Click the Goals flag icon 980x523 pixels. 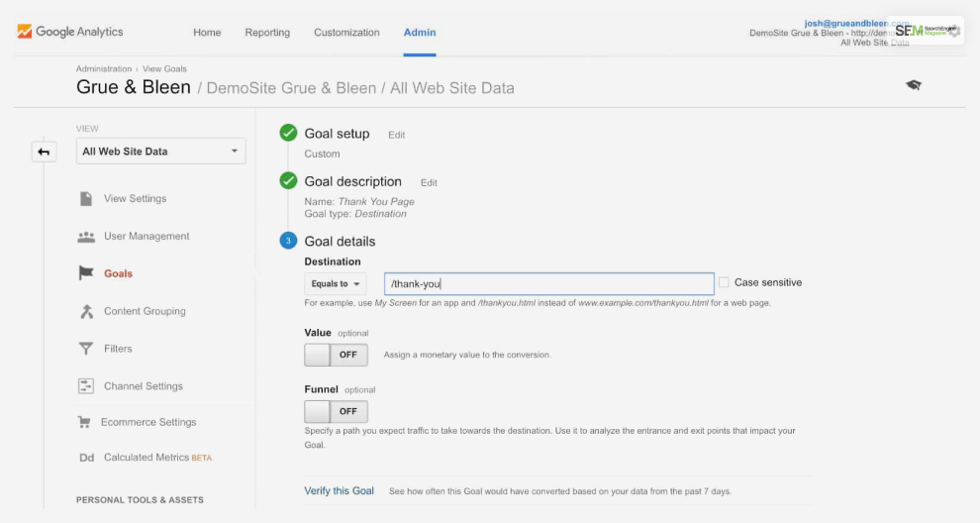[x=86, y=273]
